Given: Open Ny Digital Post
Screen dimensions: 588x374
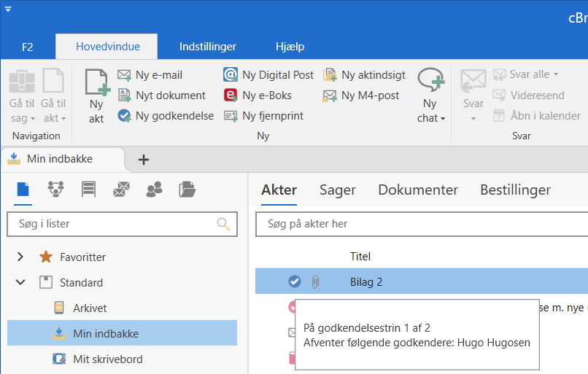Looking at the screenshot, I should tap(268, 75).
